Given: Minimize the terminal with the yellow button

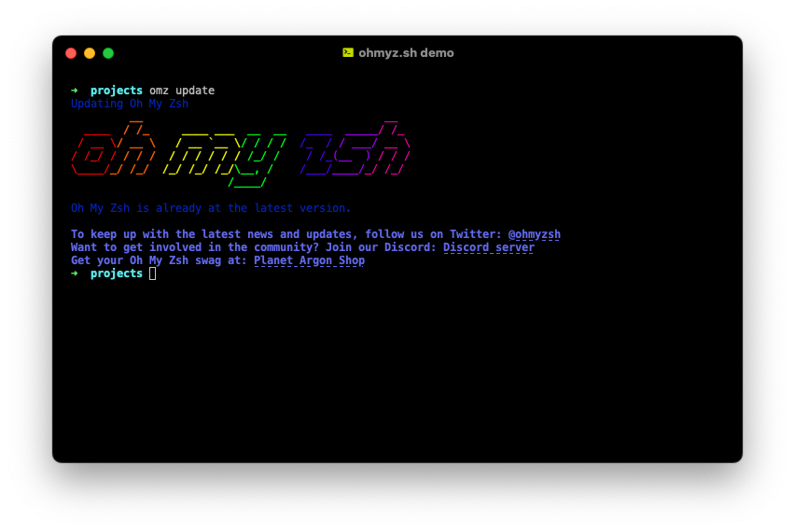Looking at the screenshot, I should pos(90,53).
